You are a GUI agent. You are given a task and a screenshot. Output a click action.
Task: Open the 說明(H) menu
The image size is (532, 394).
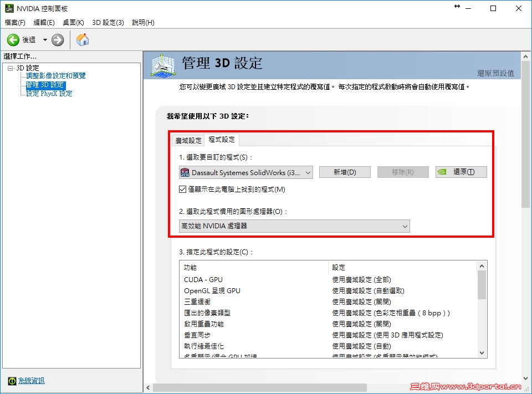pyautogui.click(x=143, y=22)
